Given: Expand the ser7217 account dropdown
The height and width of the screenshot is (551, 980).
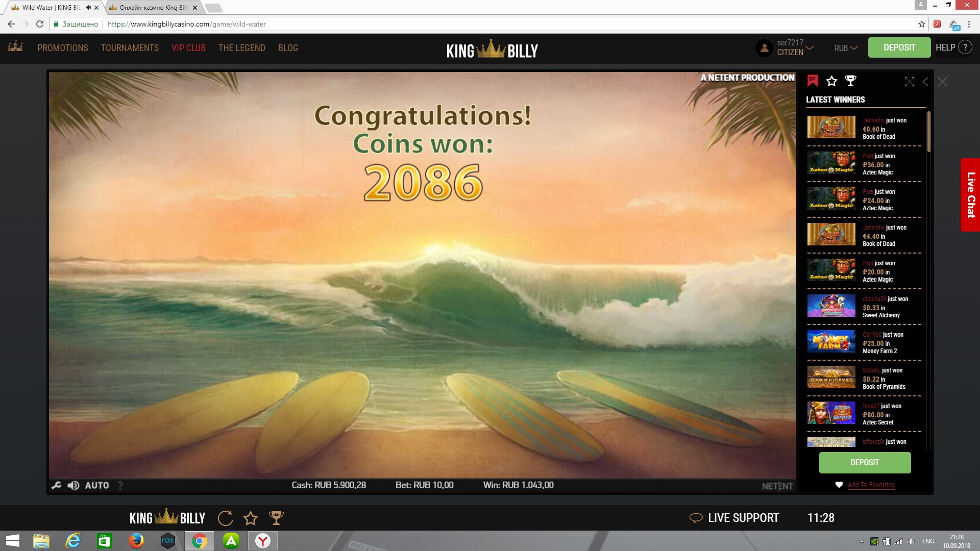Looking at the screenshot, I should click(795, 47).
